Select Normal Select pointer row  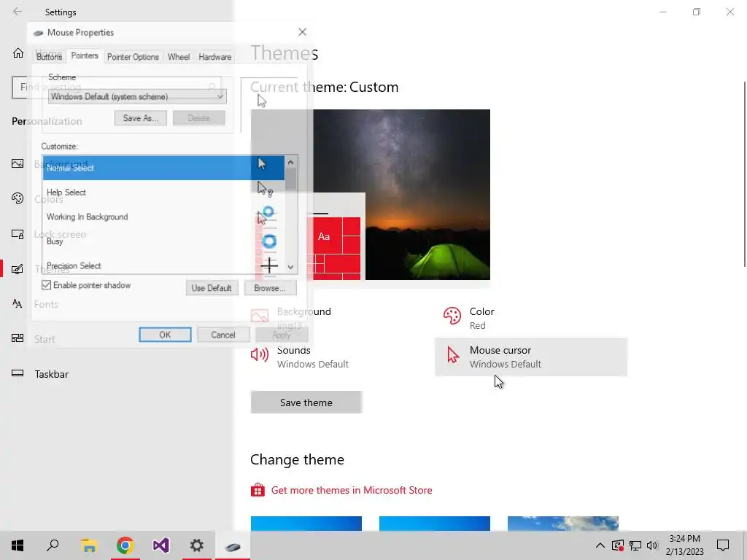coord(163,168)
